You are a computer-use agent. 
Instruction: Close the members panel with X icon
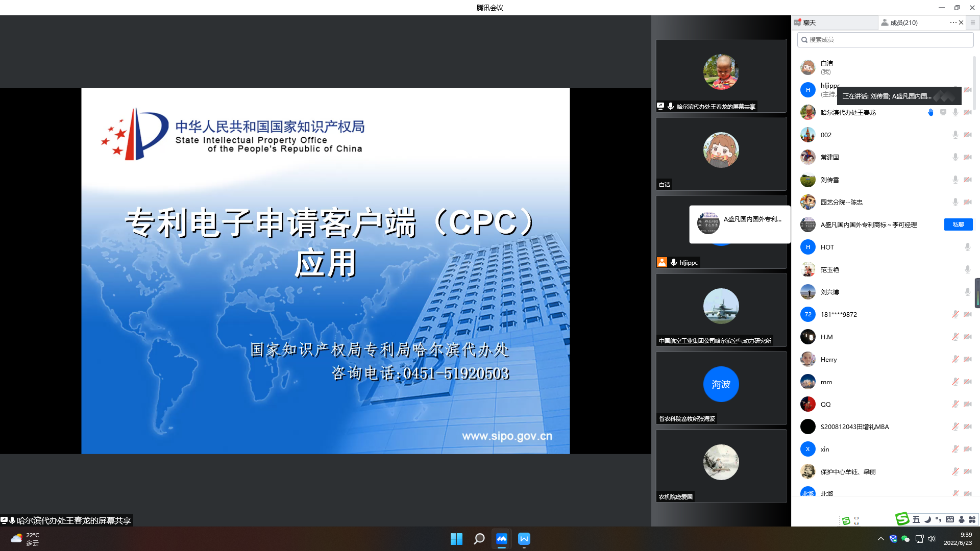coord(961,22)
